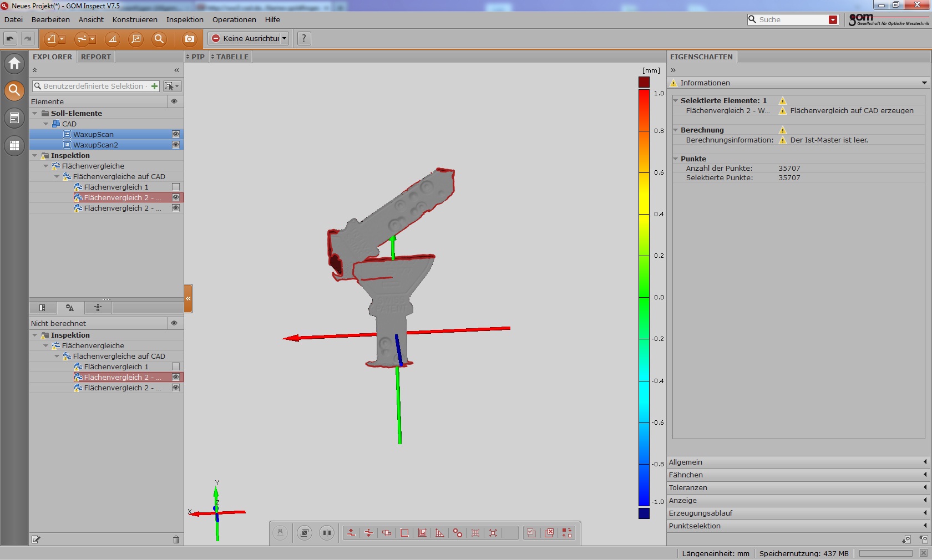Open the report page sidebar icon
The width and height of the screenshot is (932, 560).
(14, 118)
